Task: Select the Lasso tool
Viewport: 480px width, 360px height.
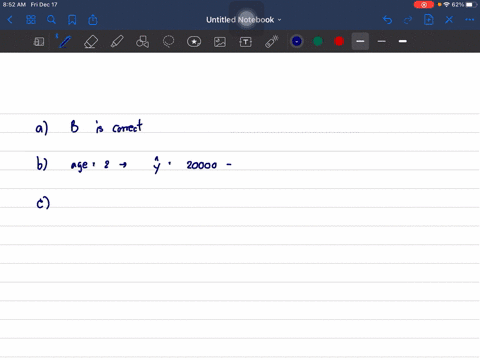Action: click(168, 42)
